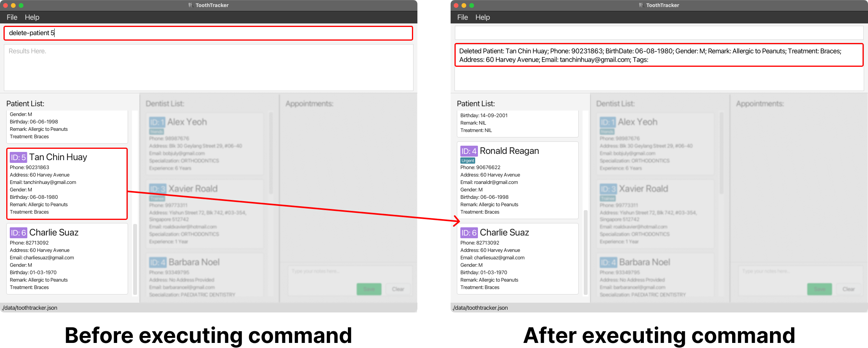The image size is (868, 348).
Task: Click the green Save button in right window
Action: point(820,289)
